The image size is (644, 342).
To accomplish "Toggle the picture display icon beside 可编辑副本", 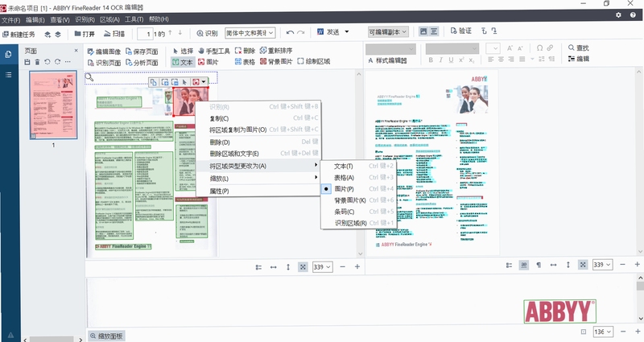I will pyautogui.click(x=423, y=31).
